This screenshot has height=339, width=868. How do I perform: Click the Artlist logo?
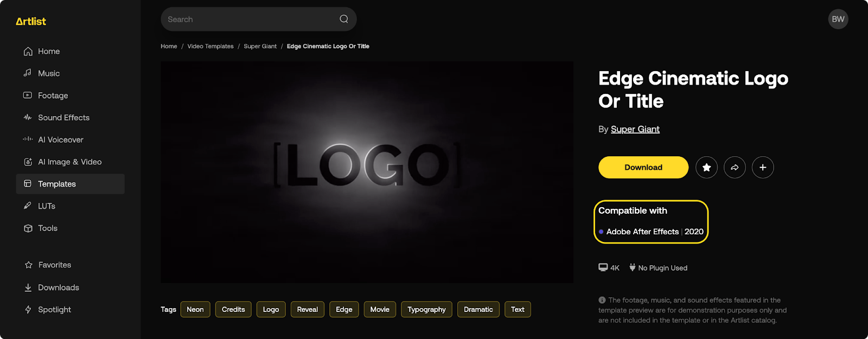coord(31,22)
